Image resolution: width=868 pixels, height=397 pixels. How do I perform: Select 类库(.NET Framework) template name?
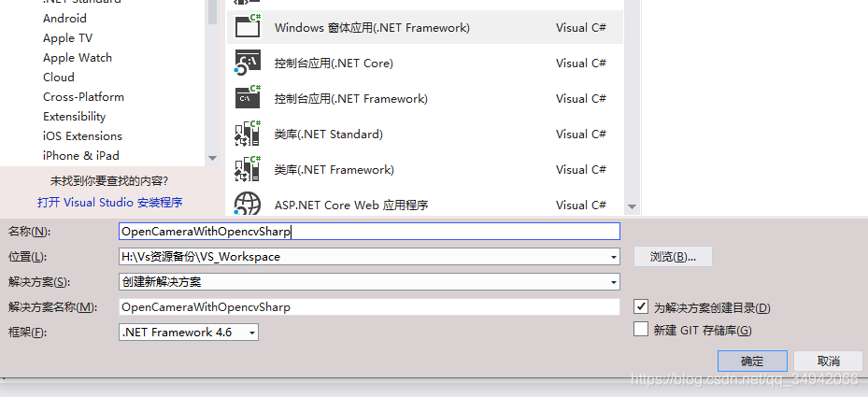[334, 169]
